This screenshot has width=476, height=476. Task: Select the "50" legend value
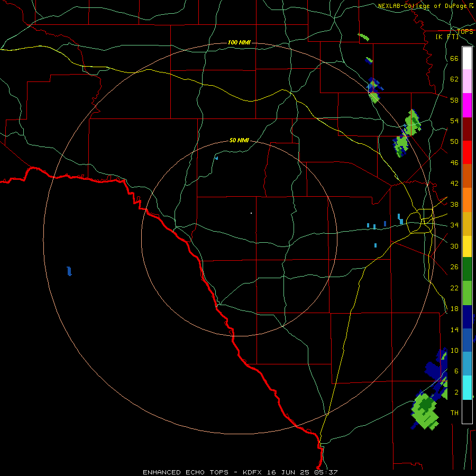pos(454,142)
